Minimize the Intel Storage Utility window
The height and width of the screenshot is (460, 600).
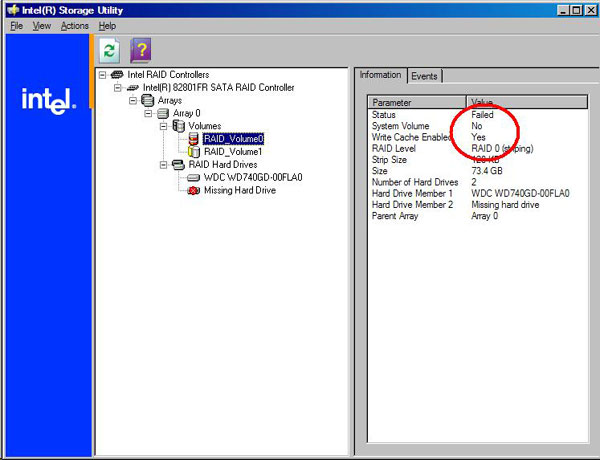click(562, 10)
